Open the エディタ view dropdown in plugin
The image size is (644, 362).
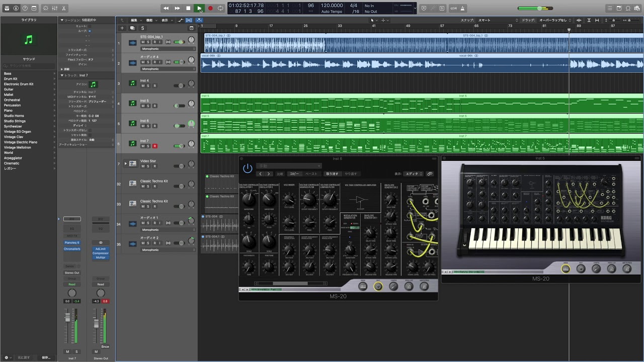pyautogui.click(x=414, y=174)
